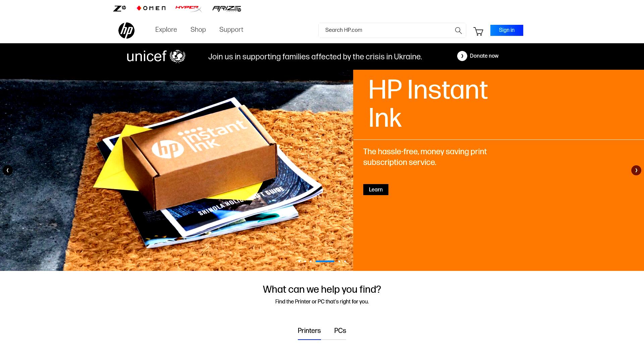The width and height of the screenshot is (644, 346).
Task: Go to previous slide with left arrow
Action: (x=8, y=170)
